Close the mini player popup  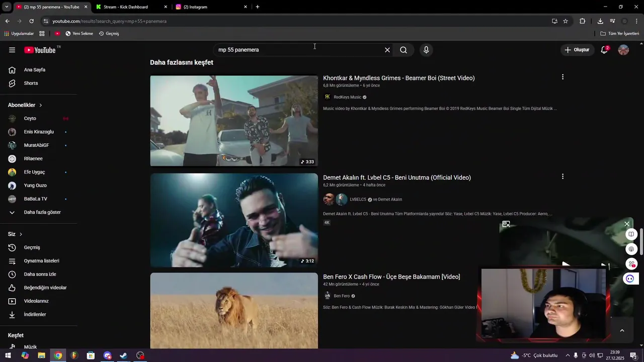(x=626, y=224)
